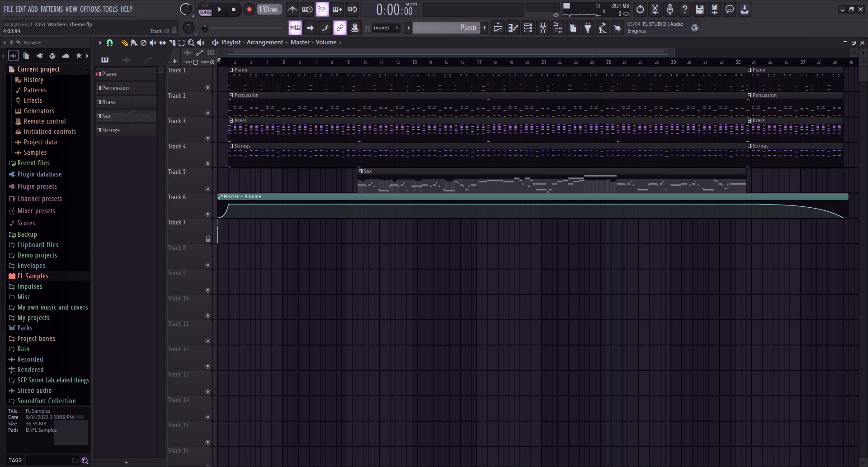Click the 130.000 tempo field
Screen dimensions: 868x467
(269, 9)
